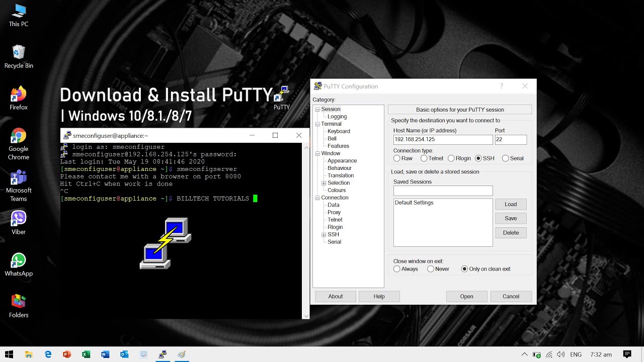Open Outlook from the taskbar

pos(124,354)
